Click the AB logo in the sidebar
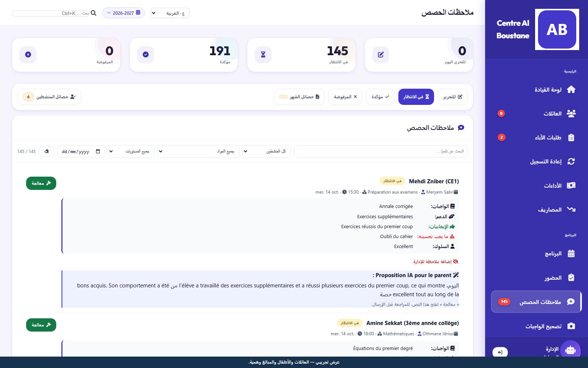 click(557, 29)
